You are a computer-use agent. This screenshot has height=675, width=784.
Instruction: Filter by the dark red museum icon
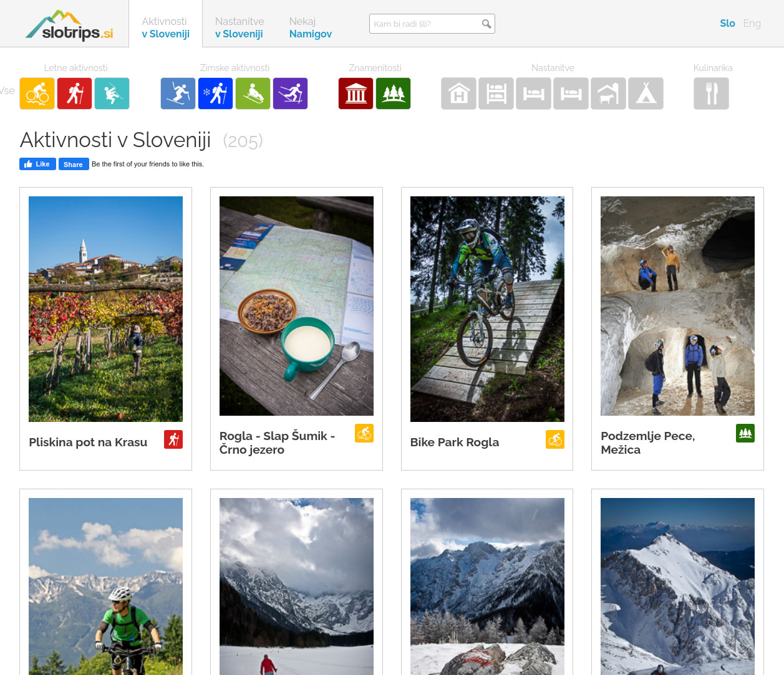(356, 93)
